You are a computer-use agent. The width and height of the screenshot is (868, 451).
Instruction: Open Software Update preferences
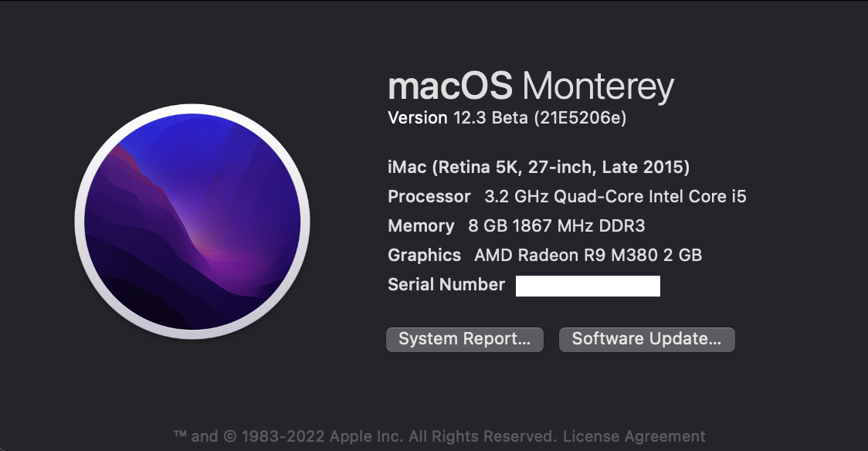(646, 339)
